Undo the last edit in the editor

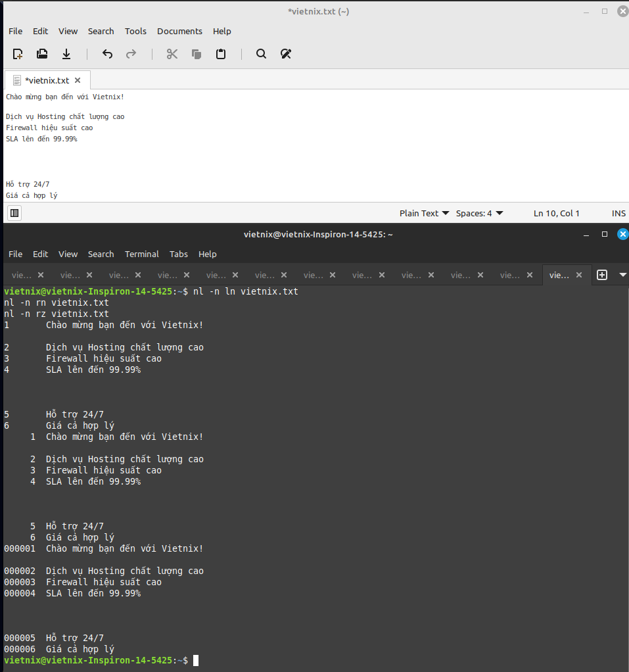pos(108,54)
